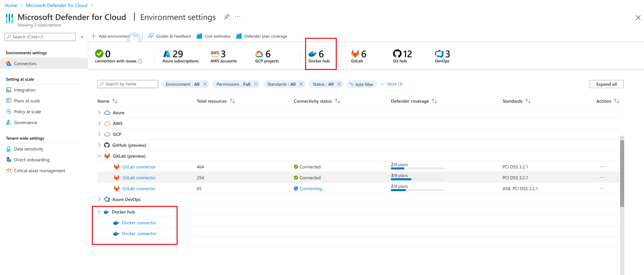The width and height of the screenshot is (644, 275).
Task: Open Data sensitivity settings
Action: pos(29,149)
